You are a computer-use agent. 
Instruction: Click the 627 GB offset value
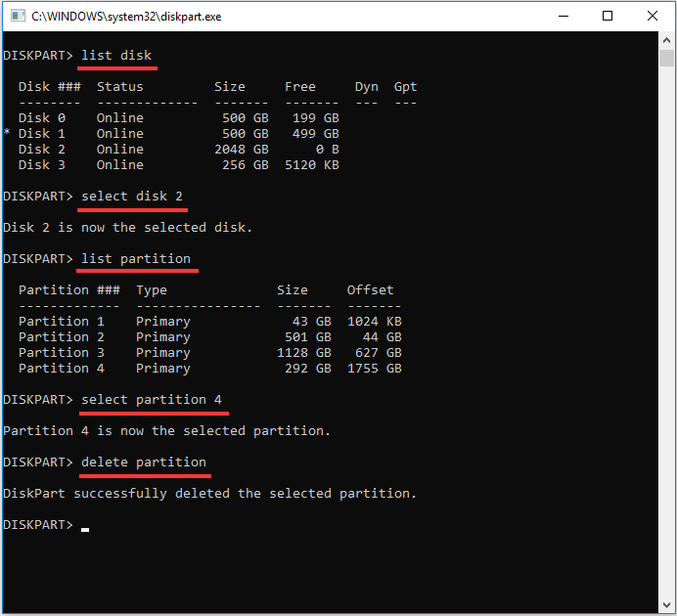pyautogui.click(x=379, y=352)
